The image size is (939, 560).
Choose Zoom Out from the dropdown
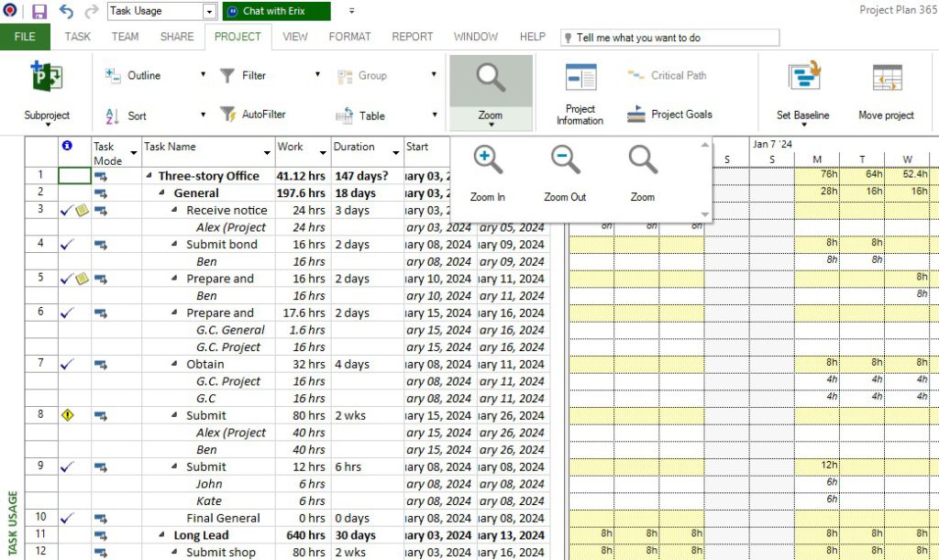(565, 173)
